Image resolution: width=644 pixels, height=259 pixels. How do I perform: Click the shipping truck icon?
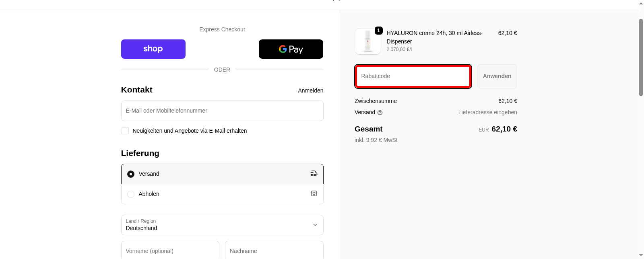(314, 174)
